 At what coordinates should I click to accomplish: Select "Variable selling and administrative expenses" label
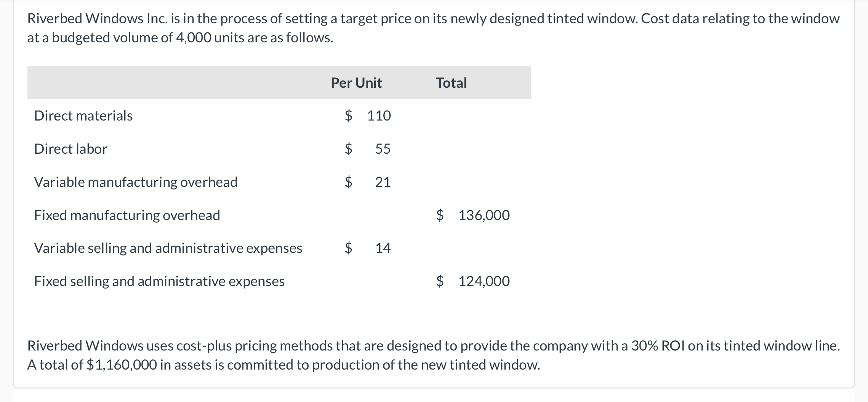168,248
